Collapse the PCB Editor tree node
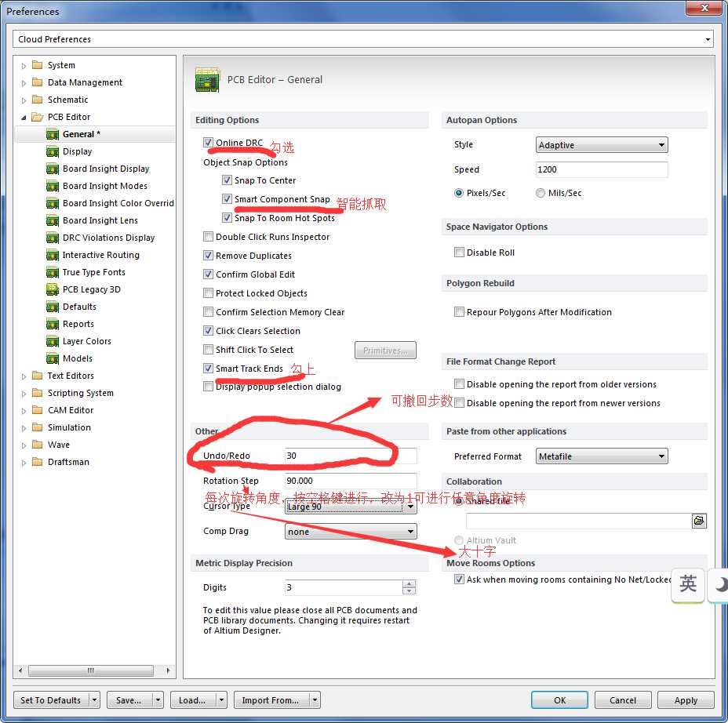This screenshot has width=728, height=723. pos(24,118)
